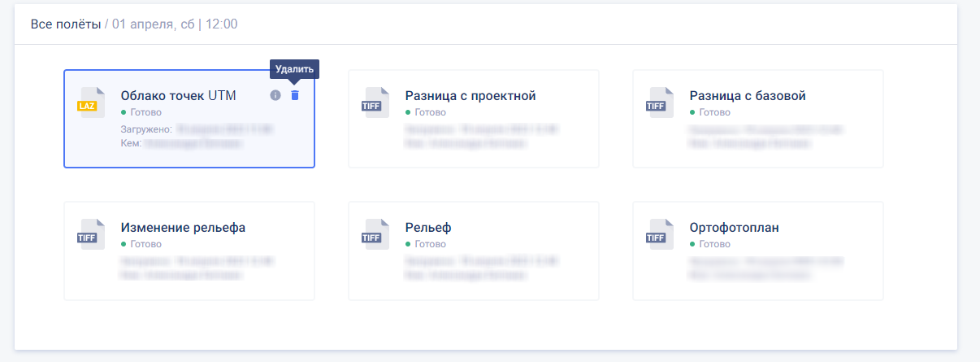The height and width of the screenshot is (362, 980).
Task: Click Готово status under Рельеф
Action: 430,244
